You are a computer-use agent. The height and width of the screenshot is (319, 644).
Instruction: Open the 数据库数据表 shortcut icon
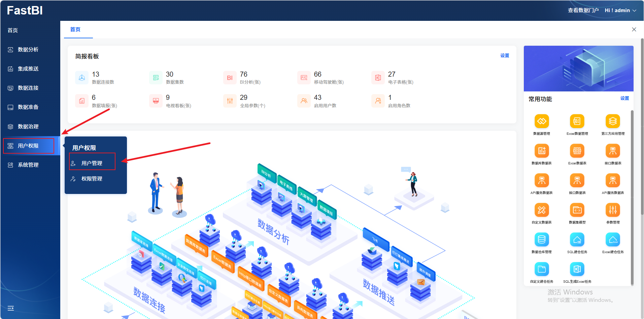click(x=541, y=151)
